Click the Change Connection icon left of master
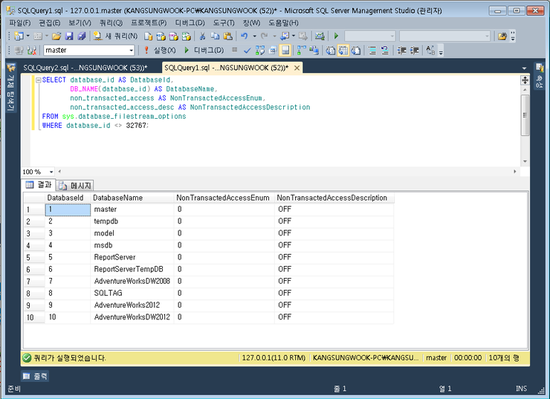 [32, 50]
